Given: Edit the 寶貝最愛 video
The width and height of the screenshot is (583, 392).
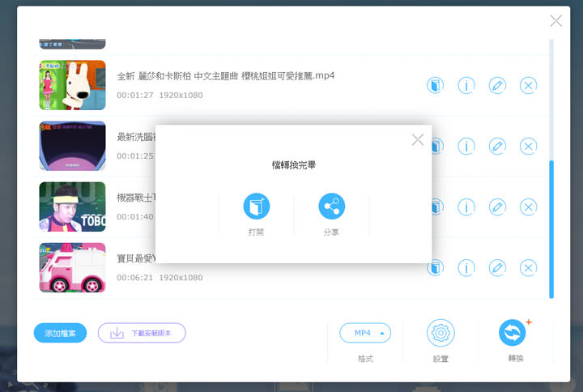Looking at the screenshot, I should 497,267.
